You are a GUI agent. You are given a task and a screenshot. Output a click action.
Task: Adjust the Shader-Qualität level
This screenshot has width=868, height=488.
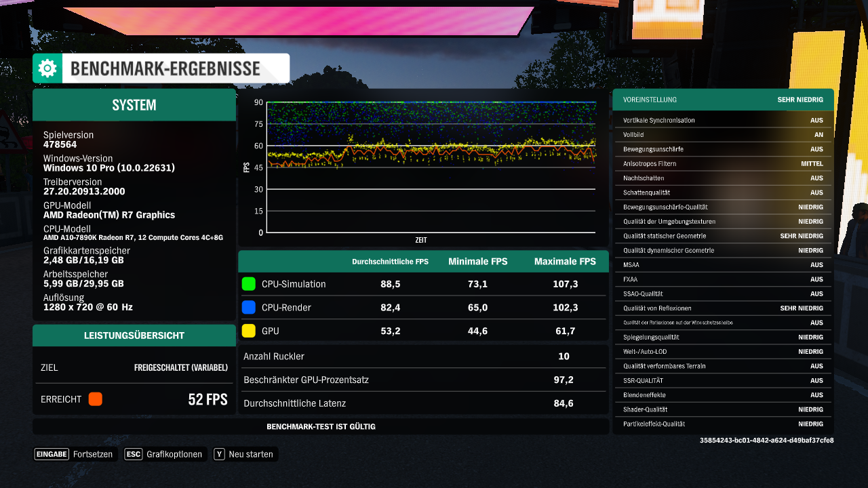723,409
